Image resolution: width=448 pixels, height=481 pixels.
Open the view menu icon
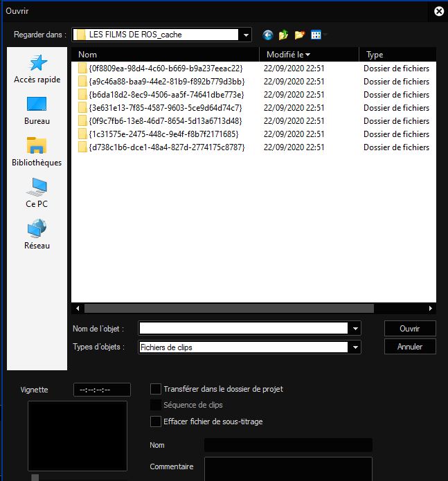tap(316, 35)
